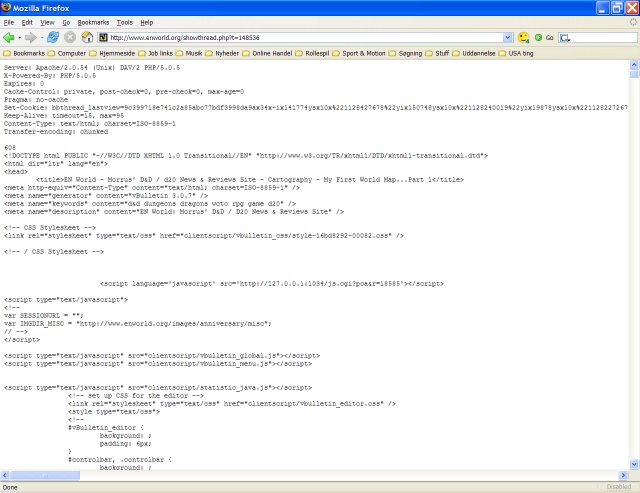The width and height of the screenshot is (640, 493).
Task: Click the 'Keep-Alive: timeout=15, max=95' line
Action: pos(64,115)
